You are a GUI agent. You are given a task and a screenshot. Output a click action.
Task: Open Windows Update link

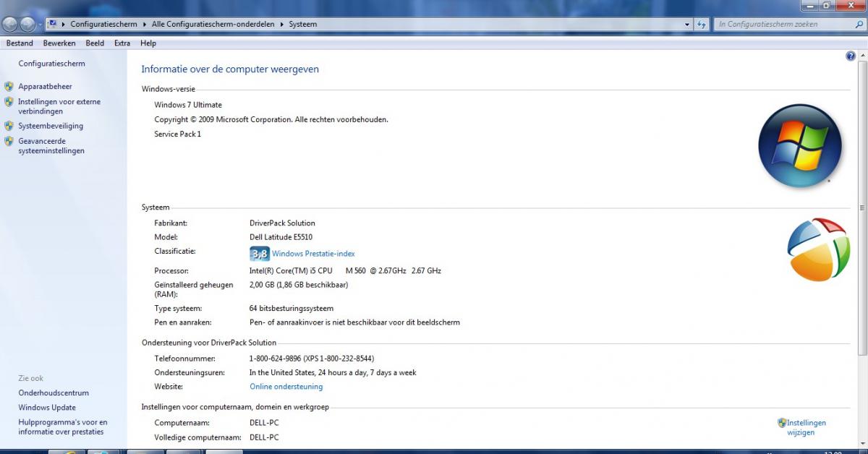click(x=47, y=408)
